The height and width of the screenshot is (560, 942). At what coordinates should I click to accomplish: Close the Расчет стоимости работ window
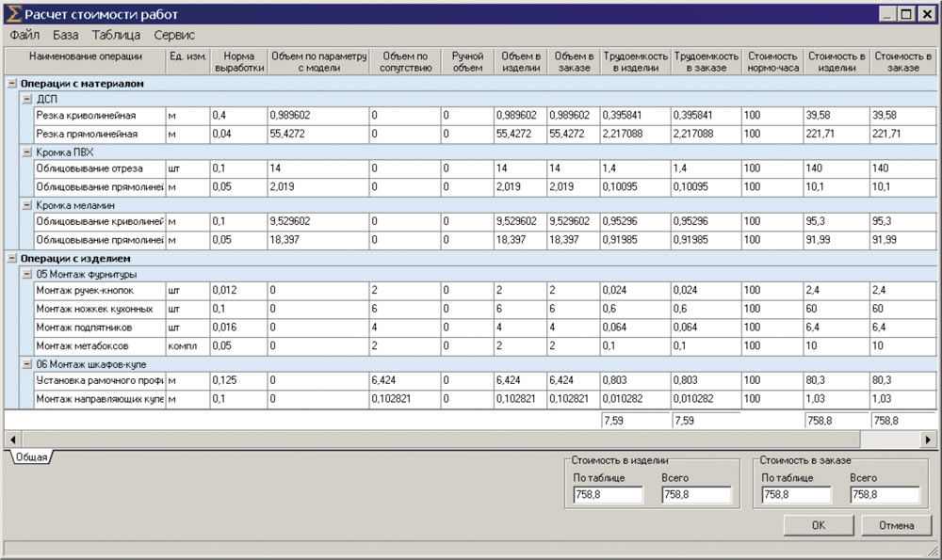click(928, 14)
